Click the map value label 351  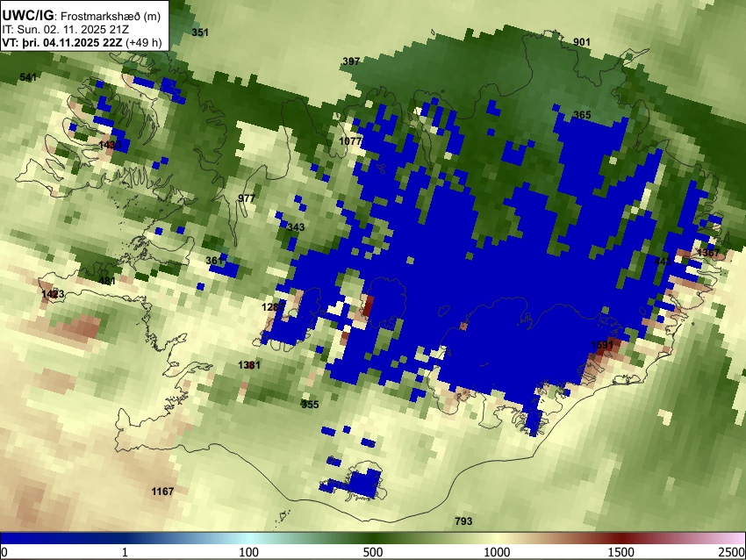[x=200, y=32]
